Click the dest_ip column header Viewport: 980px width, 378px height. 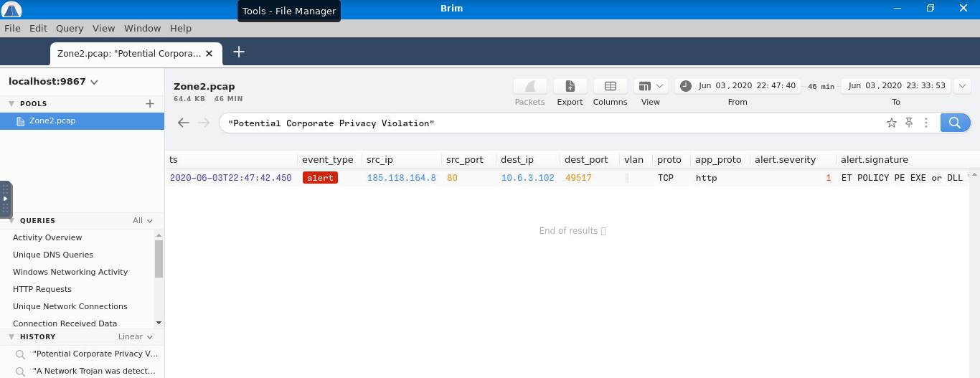coord(516,159)
